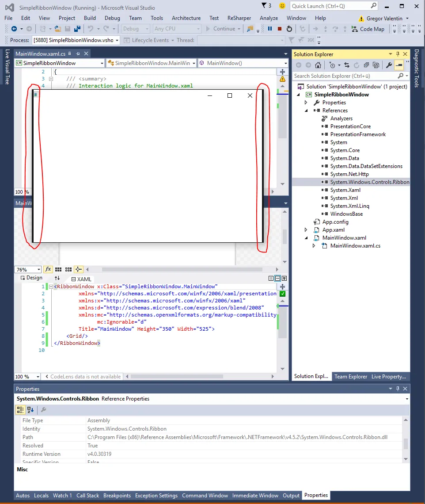Switch to vertical split view
Image resolution: width=425 pixels, height=504 pixels.
coord(271,279)
